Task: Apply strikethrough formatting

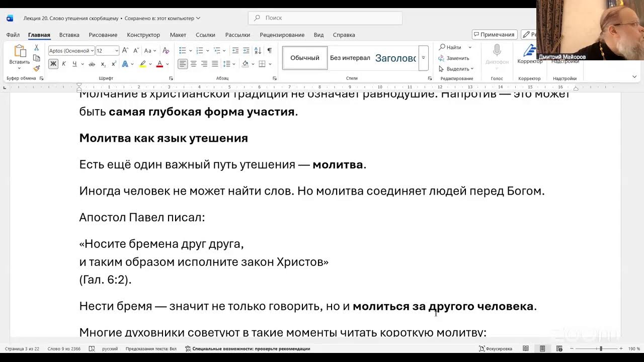Action: tap(92, 64)
